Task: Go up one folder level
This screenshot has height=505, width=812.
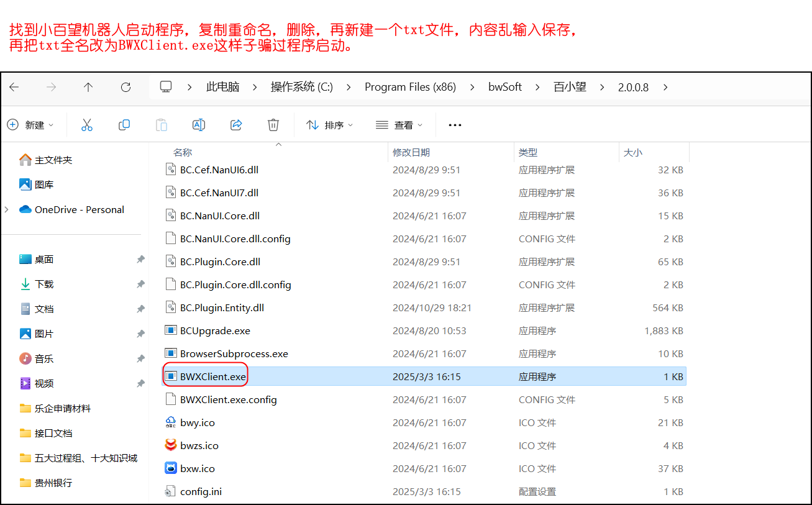Action: (88, 88)
